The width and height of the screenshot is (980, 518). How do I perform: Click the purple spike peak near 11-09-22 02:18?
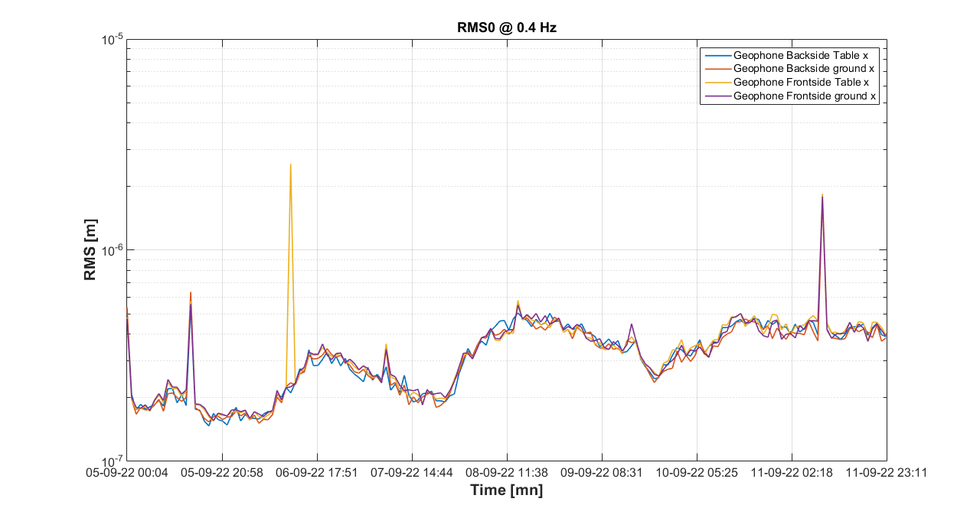pos(822,197)
